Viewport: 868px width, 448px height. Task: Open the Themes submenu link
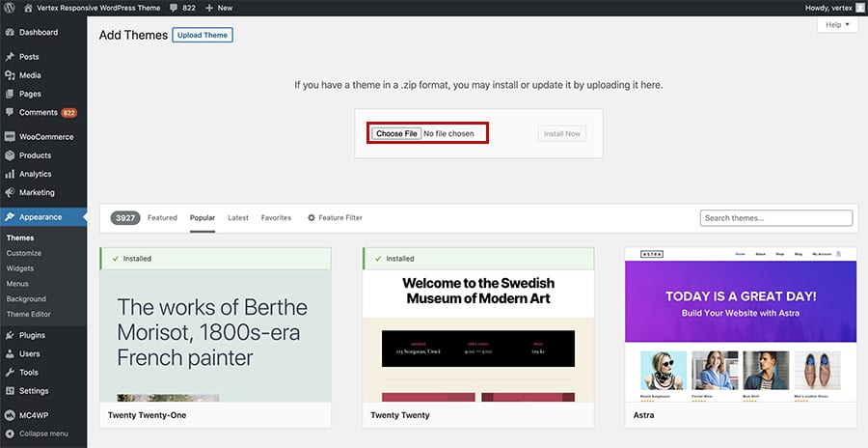pyautogui.click(x=20, y=238)
